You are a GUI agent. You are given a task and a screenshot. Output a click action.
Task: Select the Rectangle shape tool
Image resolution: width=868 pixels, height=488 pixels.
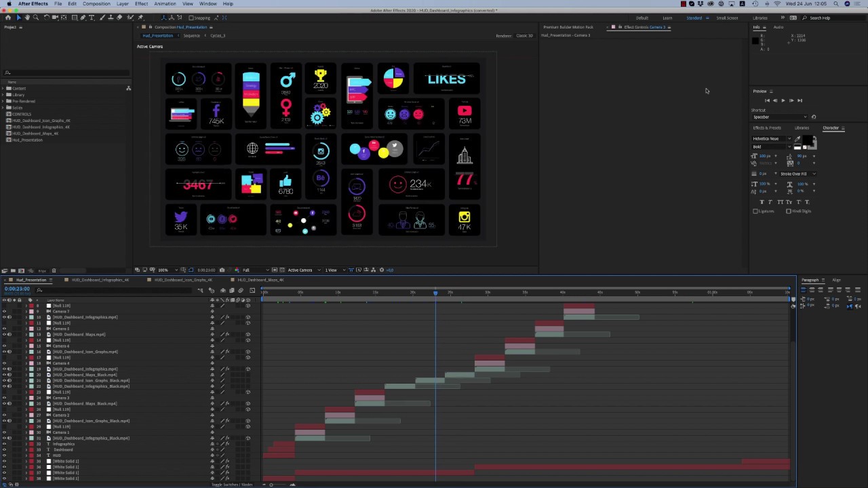(x=75, y=18)
